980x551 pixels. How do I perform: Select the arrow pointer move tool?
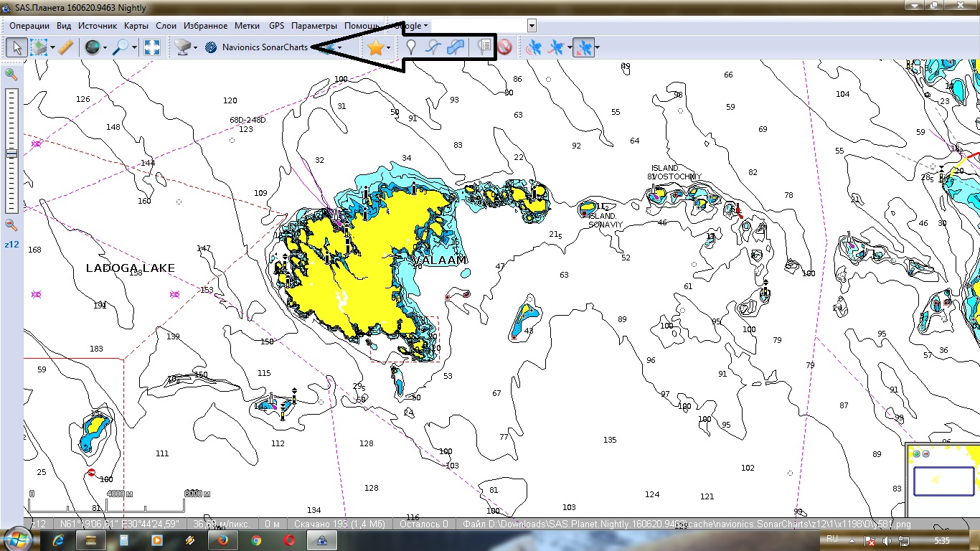point(17,47)
